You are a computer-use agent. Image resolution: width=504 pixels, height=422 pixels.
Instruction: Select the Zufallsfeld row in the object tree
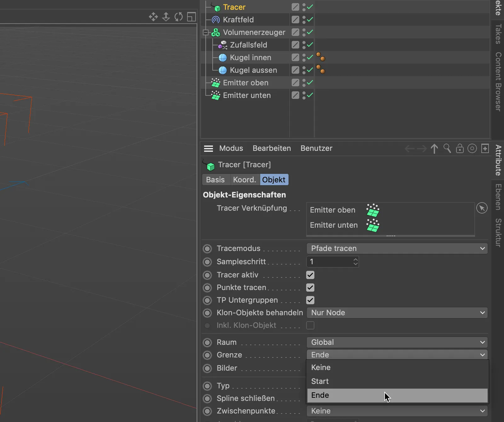pyautogui.click(x=249, y=45)
